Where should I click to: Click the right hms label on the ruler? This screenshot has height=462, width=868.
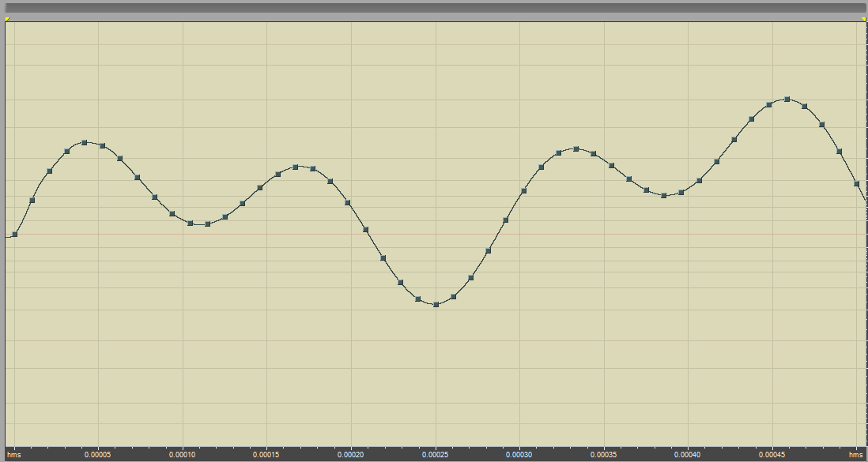pos(855,456)
